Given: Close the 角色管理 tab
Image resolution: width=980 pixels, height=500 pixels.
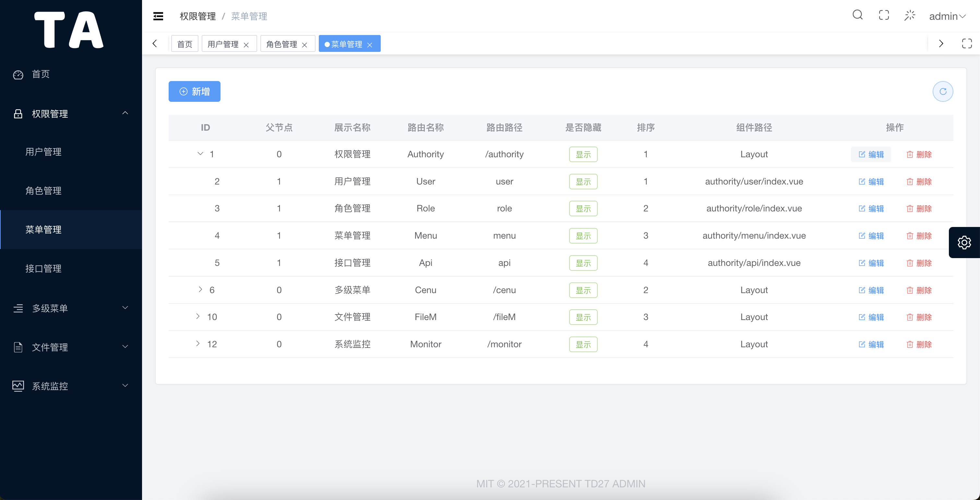Looking at the screenshot, I should coord(305,45).
